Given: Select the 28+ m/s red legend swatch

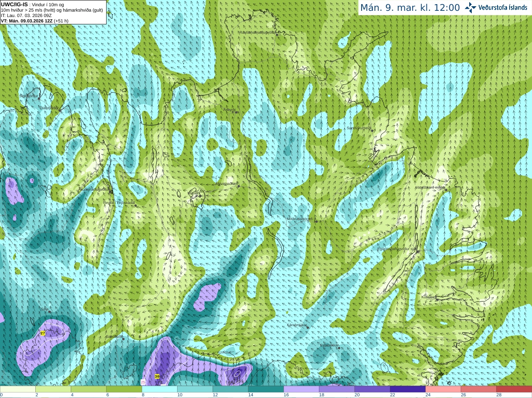Looking at the screenshot, I should pyautogui.click(x=514, y=389).
